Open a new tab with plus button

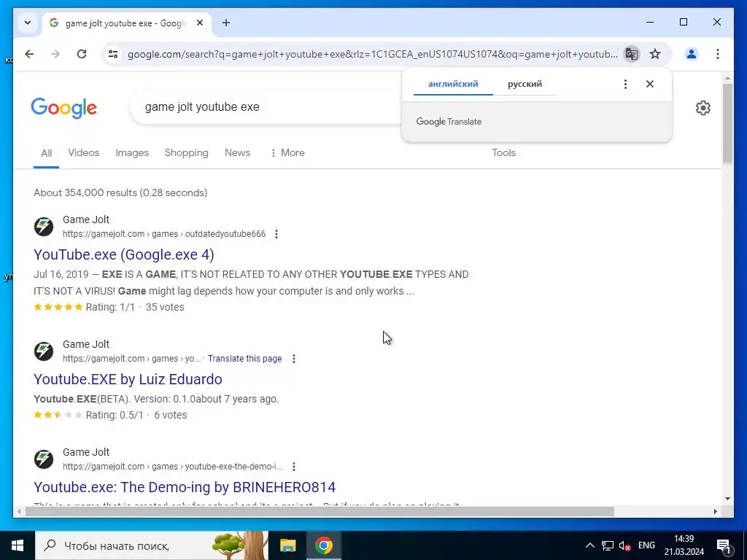226,23
